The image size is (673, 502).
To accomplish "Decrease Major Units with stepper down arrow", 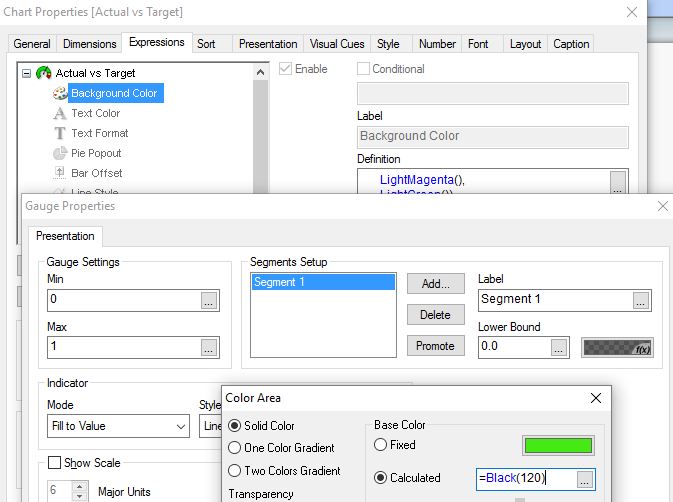I will (x=80, y=496).
